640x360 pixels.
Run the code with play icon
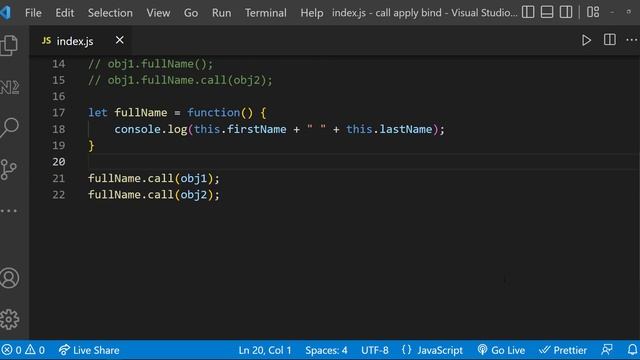586,40
